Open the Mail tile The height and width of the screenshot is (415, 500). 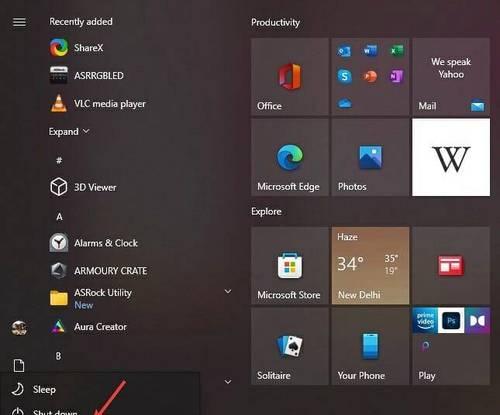(451, 77)
